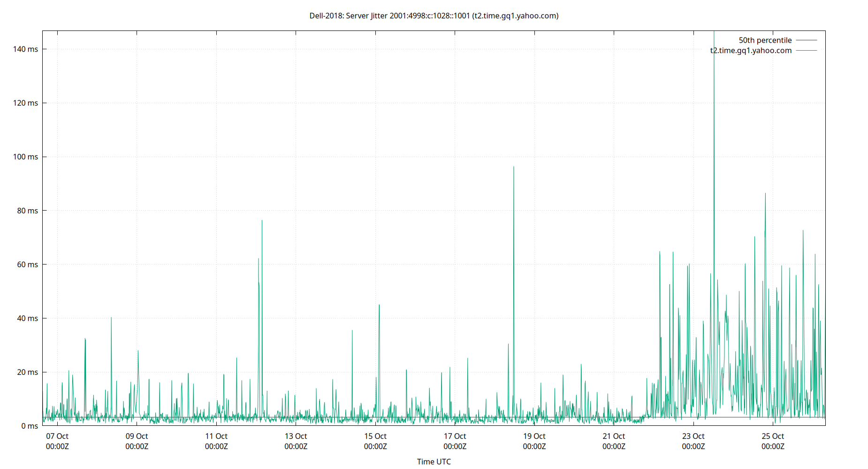Click the t2.time.gq1.yahoo.com legend line sample
Screen dimensions: 868x469
(806, 50)
